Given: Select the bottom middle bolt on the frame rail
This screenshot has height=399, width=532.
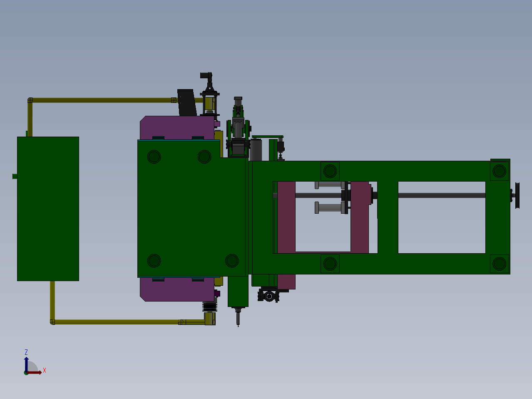Looking at the screenshot, I should click(330, 264).
